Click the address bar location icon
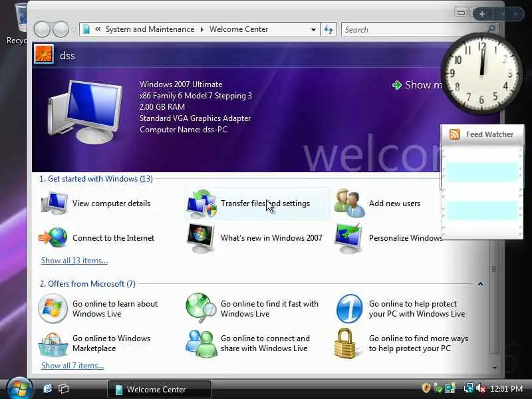The image size is (532, 399). 86,29
